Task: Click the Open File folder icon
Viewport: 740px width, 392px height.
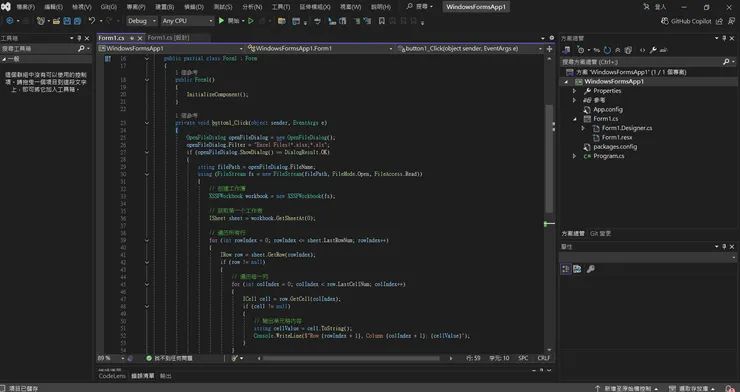Action: tap(57, 21)
